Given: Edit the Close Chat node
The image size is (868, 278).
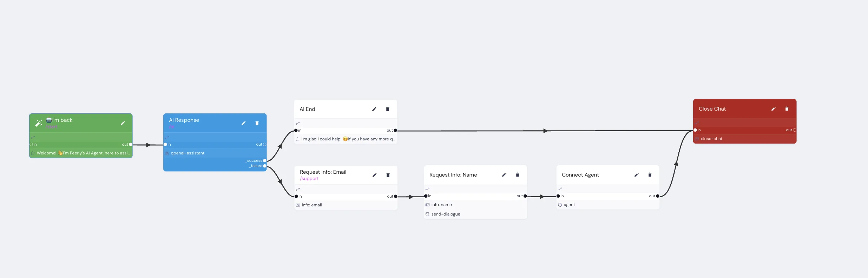Looking at the screenshot, I should [773, 109].
